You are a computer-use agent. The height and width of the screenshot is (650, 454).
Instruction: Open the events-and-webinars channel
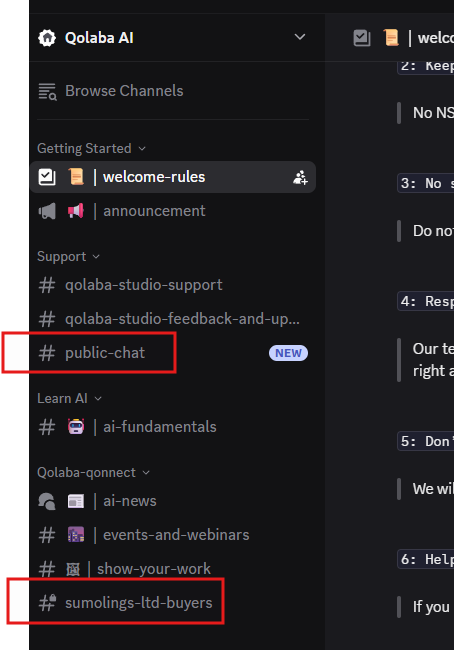tap(173, 535)
